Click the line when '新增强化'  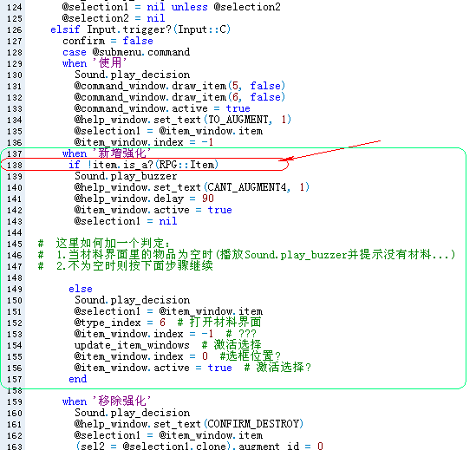coord(107,153)
